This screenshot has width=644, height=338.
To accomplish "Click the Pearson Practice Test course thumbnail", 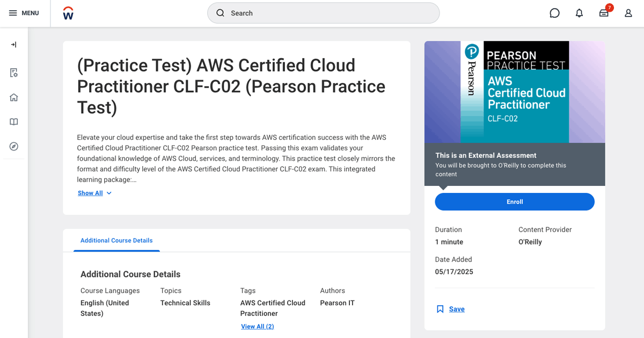I will pyautogui.click(x=515, y=92).
